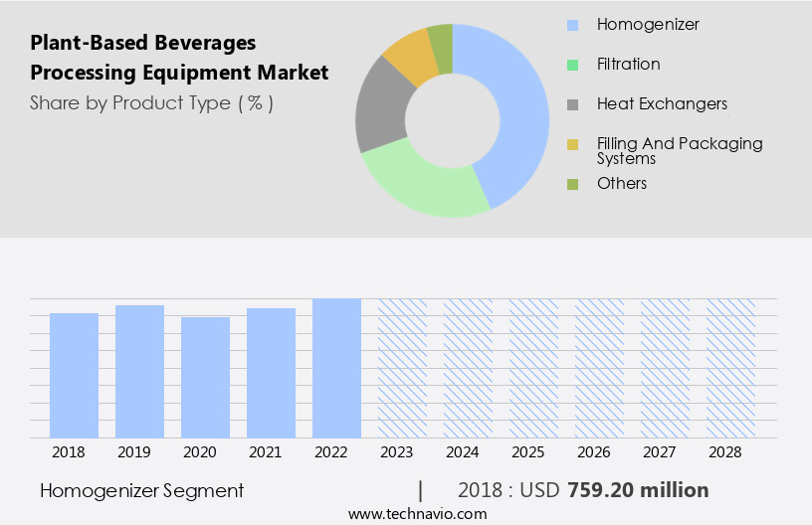Click the USD 759.20 million value

(x=638, y=490)
